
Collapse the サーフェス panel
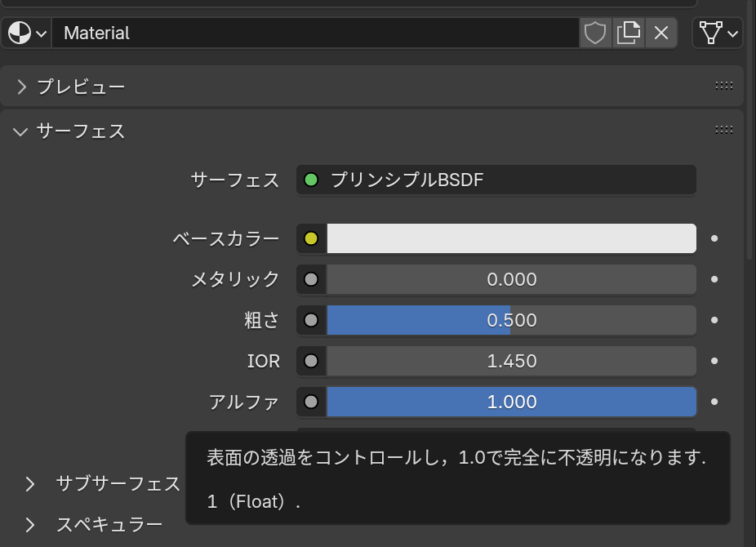tap(20, 131)
